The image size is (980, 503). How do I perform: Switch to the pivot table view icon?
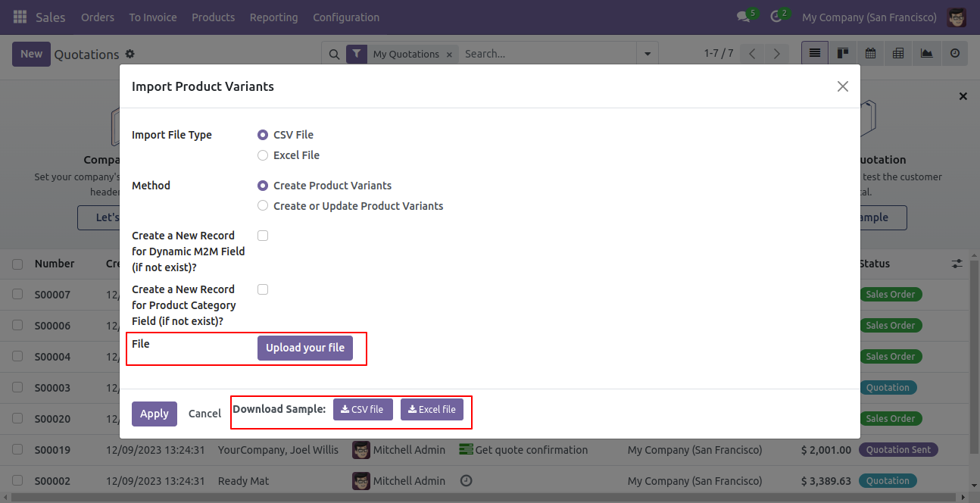pos(898,54)
